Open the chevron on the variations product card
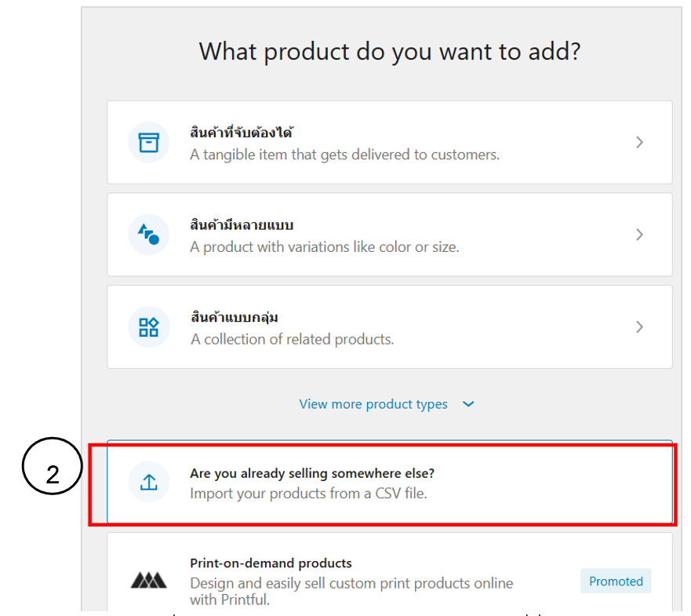 [x=639, y=234]
